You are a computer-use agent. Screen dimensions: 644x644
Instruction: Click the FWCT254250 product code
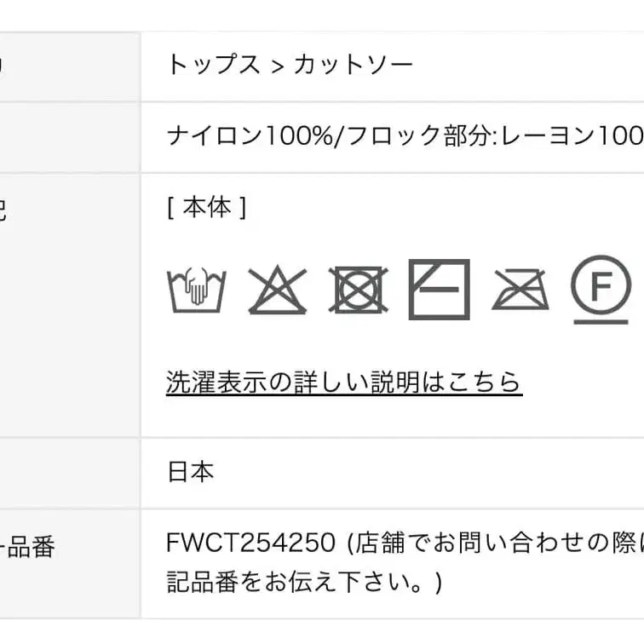click(252, 543)
